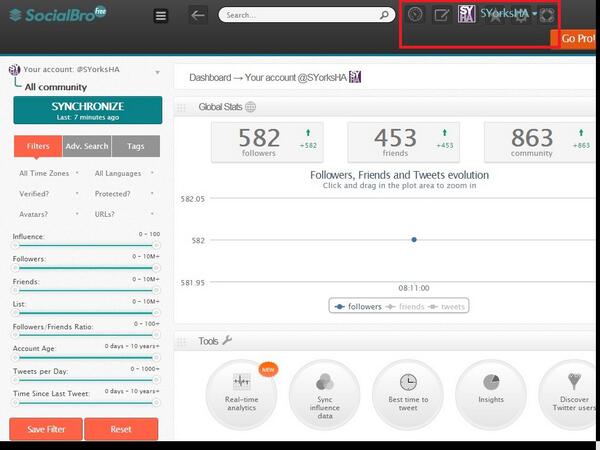Open the hamburger menu icon

pyautogui.click(x=161, y=16)
